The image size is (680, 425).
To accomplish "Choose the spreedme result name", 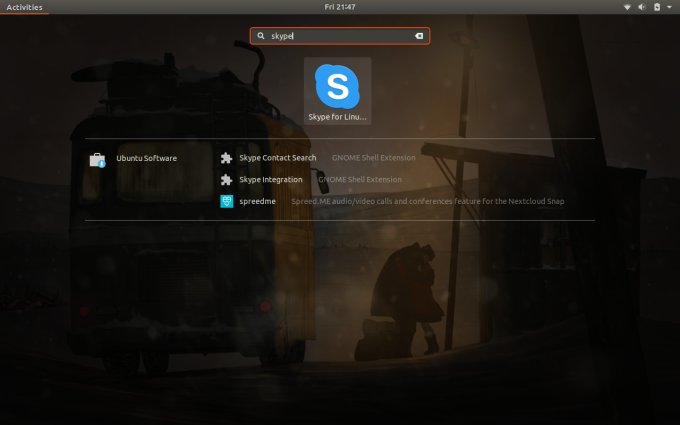I will [x=257, y=201].
